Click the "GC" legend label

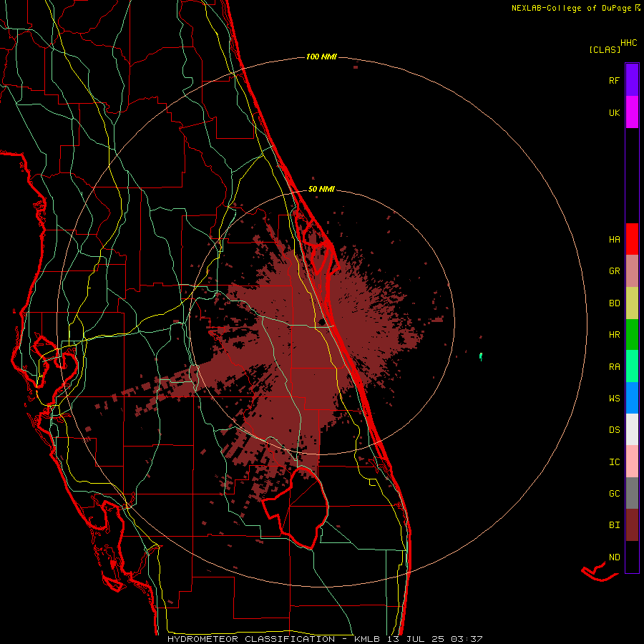point(614,494)
